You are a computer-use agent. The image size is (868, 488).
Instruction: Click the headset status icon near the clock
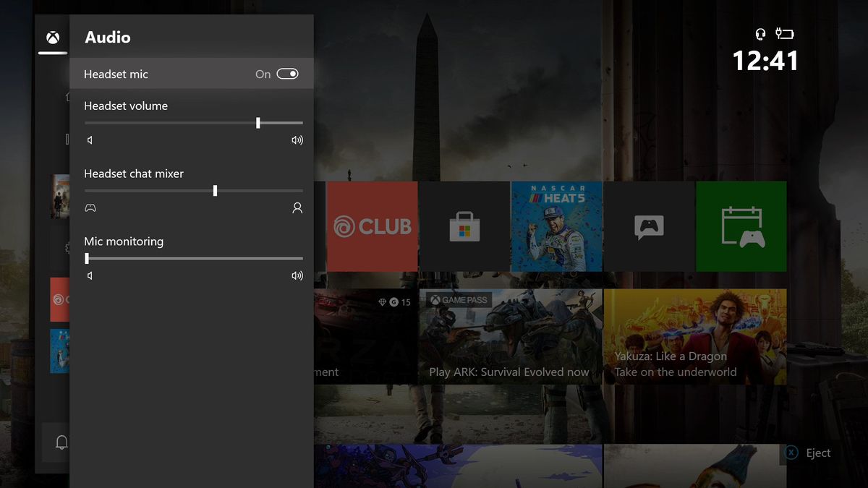point(759,33)
